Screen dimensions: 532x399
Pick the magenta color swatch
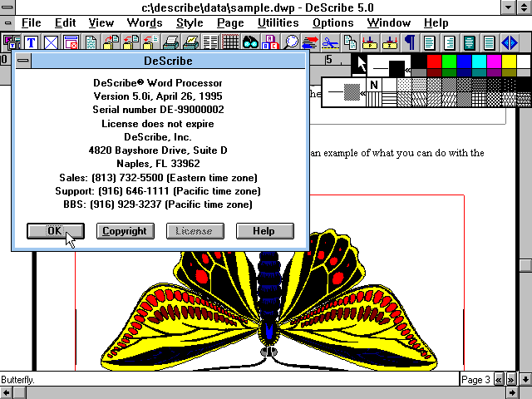pyautogui.click(x=494, y=62)
